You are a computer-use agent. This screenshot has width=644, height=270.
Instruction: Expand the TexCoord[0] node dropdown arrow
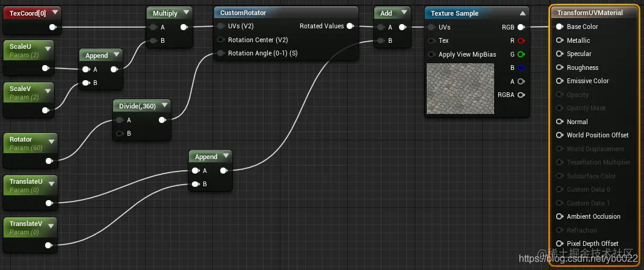55,13
